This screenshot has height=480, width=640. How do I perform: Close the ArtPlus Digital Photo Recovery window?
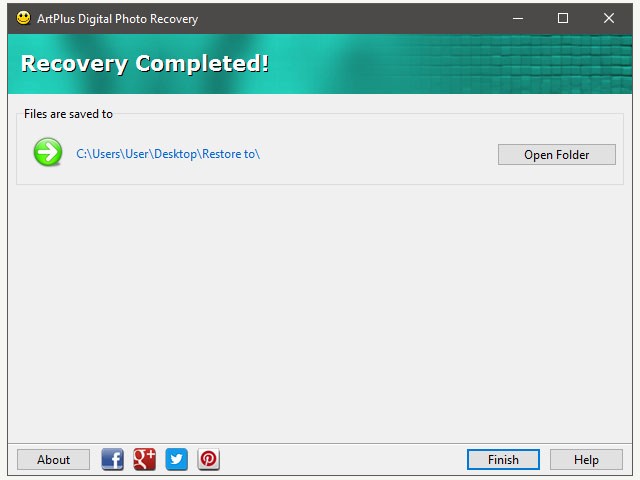[x=609, y=18]
